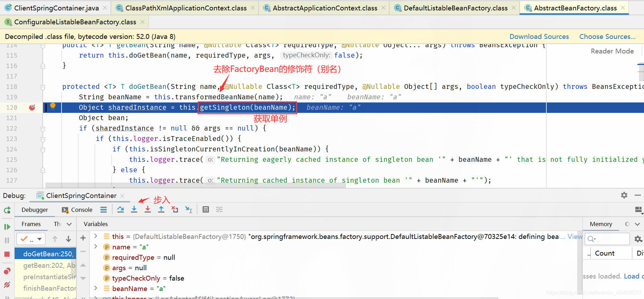Open the debug panel settings gear
Screen dimensions: 644x299
tap(624, 195)
